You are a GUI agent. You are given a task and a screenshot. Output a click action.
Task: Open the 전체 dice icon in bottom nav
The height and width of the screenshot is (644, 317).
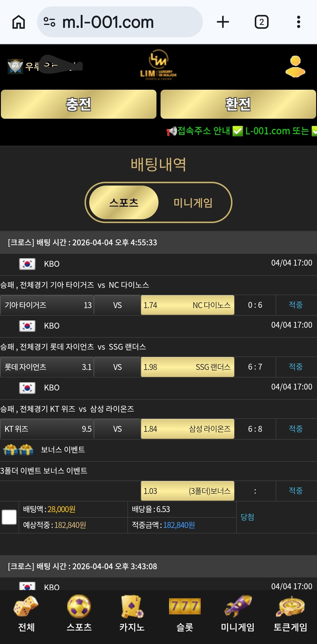click(x=26, y=614)
